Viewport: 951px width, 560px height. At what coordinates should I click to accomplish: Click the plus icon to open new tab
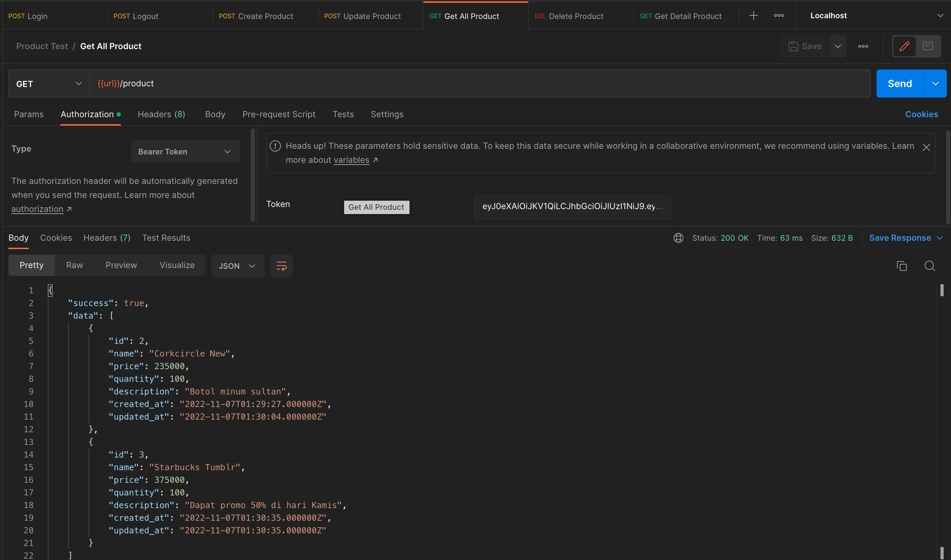[x=753, y=15]
